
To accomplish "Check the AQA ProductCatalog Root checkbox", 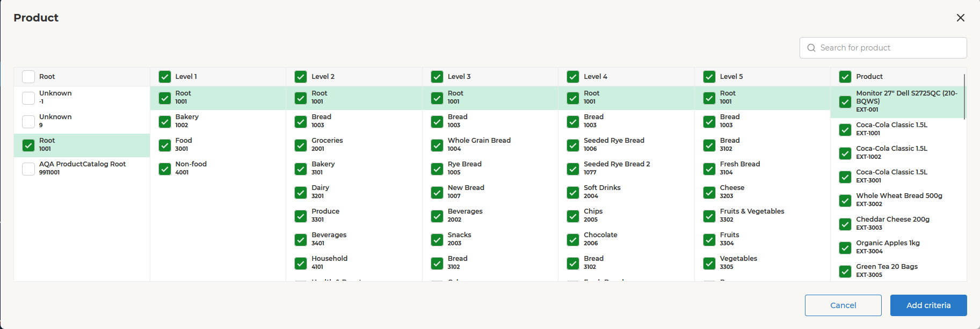I will pos(28,169).
